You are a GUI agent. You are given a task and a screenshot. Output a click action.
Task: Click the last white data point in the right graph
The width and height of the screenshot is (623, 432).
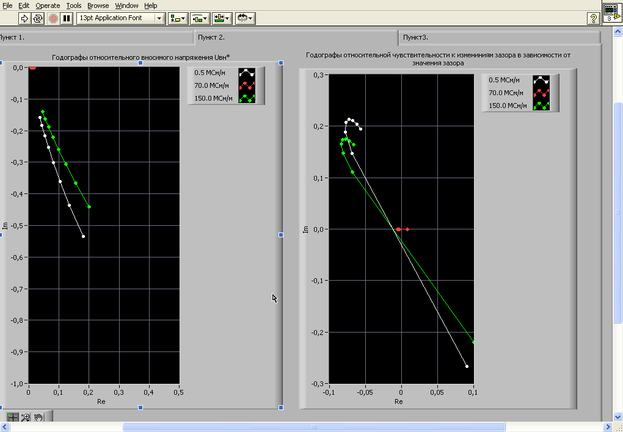[467, 366]
